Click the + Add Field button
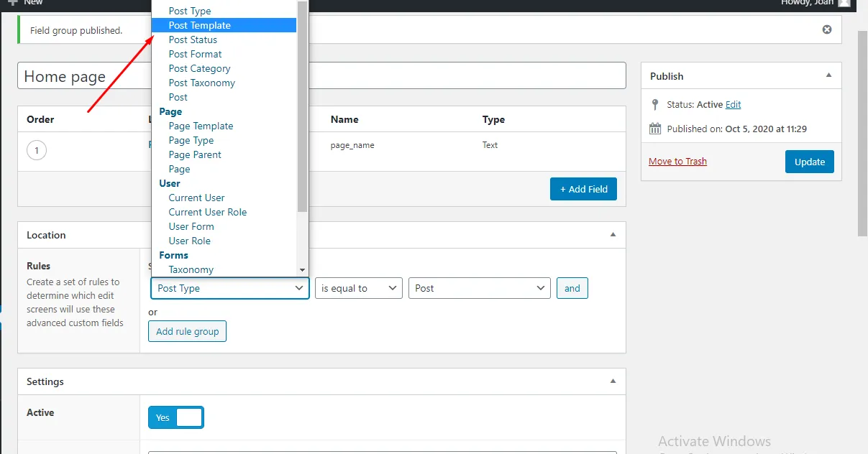The width and height of the screenshot is (868, 454). pyautogui.click(x=583, y=189)
